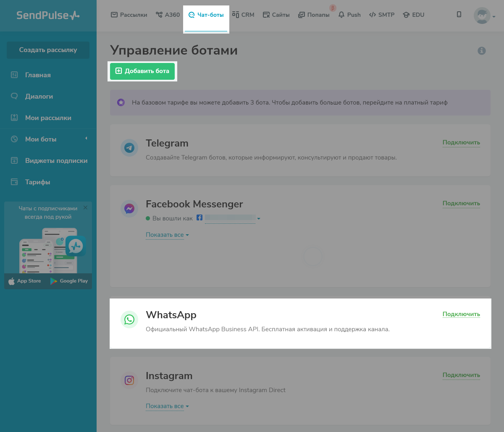Viewport: 504px width, 432px height.
Task: Open the Facebook account dropdown
Action: click(x=259, y=218)
